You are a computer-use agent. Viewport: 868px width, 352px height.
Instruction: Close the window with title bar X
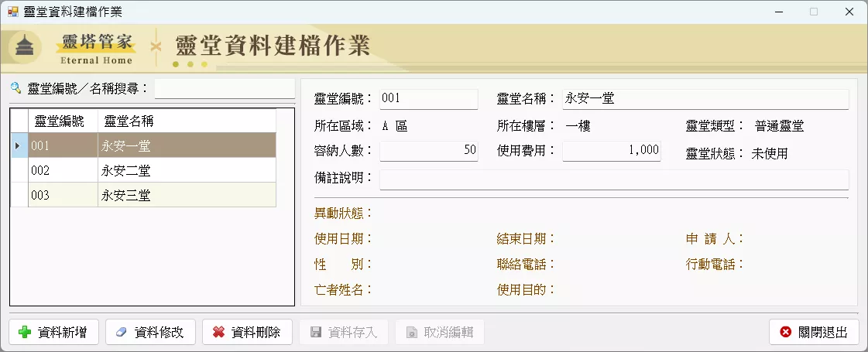[849, 12]
